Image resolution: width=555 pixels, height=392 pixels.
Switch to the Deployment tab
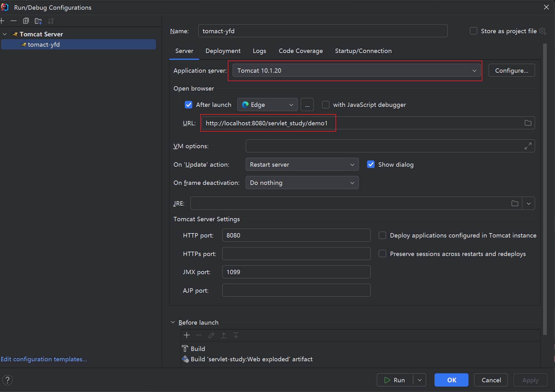223,51
